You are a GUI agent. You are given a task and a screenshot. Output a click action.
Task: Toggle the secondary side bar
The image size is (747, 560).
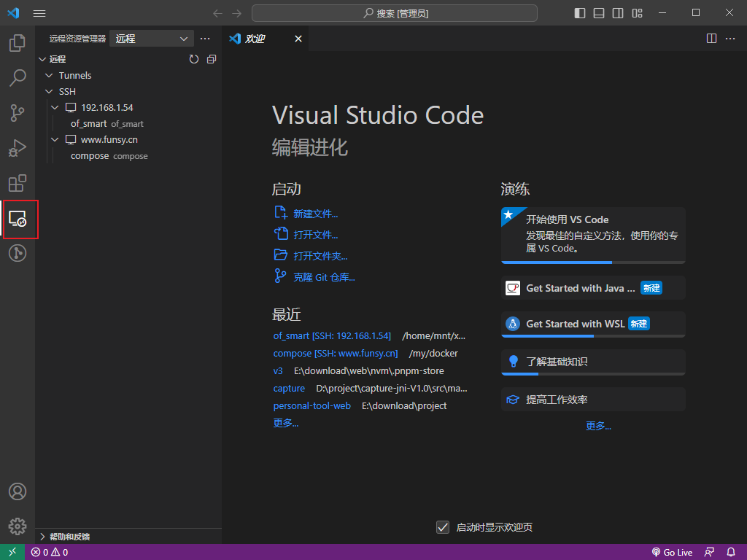[618, 13]
